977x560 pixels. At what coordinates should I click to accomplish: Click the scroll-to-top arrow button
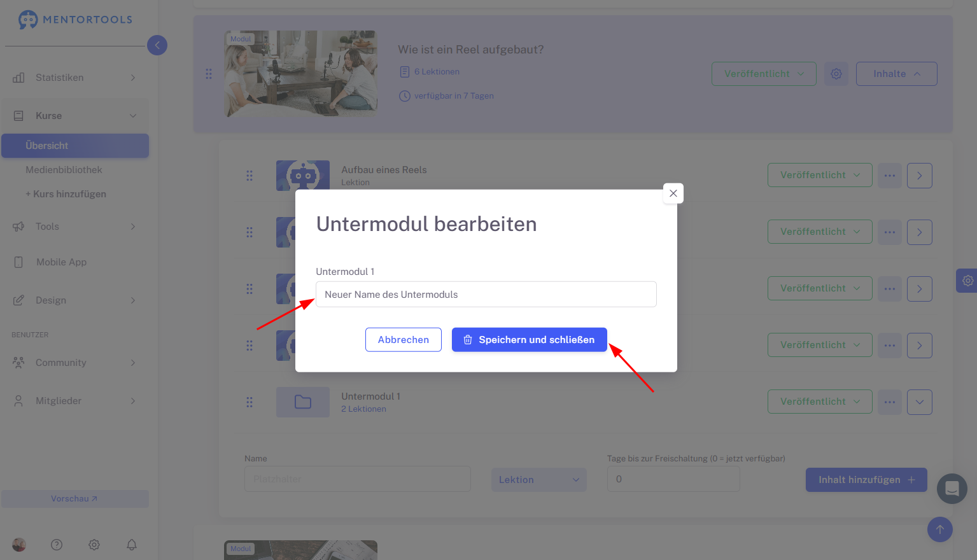[940, 529]
